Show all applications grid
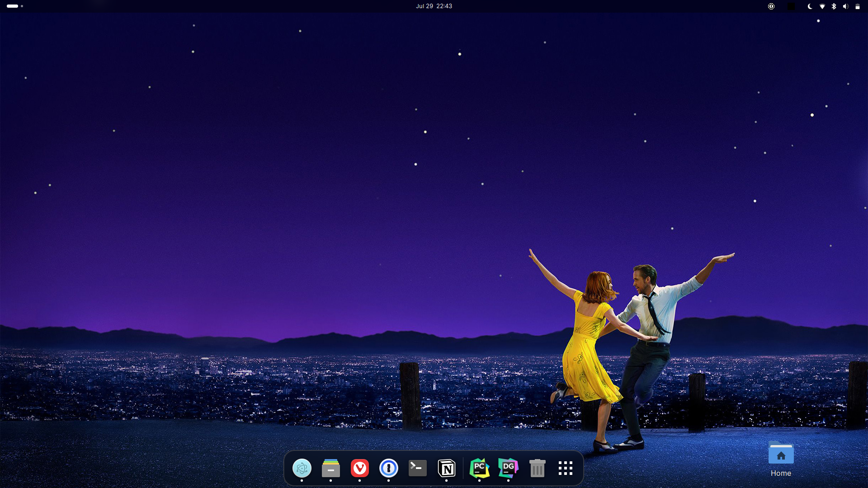Image resolution: width=868 pixels, height=488 pixels. [x=566, y=468]
